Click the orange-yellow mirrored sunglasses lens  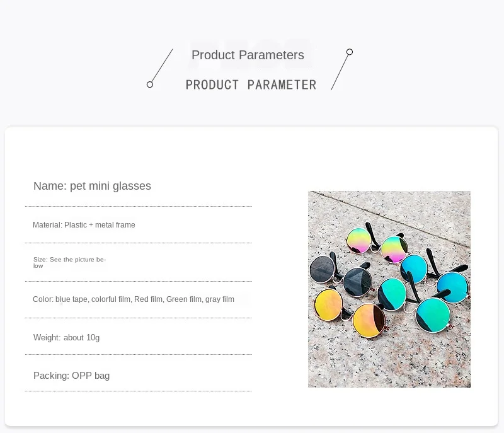point(369,321)
